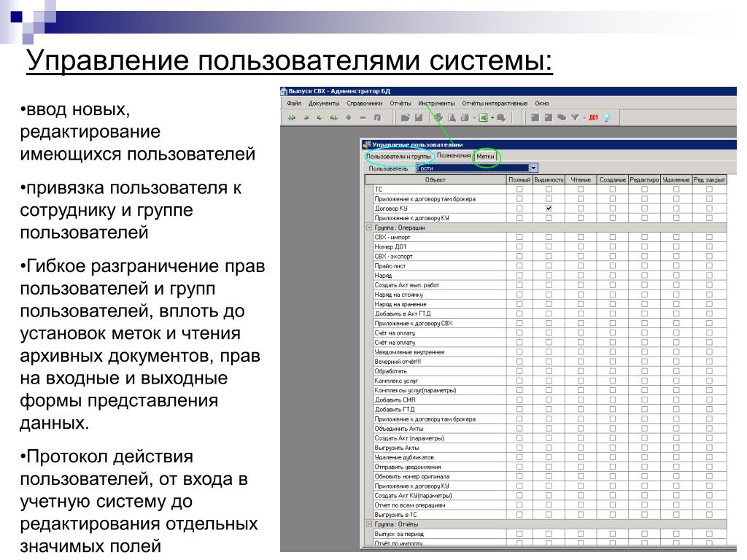Open the Отчёты menu
747x560 pixels.
tap(400, 104)
